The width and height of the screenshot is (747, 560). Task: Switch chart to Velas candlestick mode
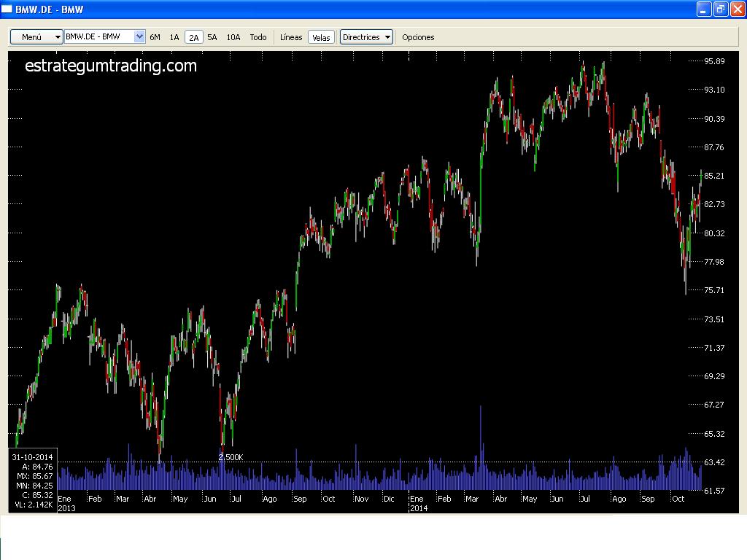(x=321, y=37)
